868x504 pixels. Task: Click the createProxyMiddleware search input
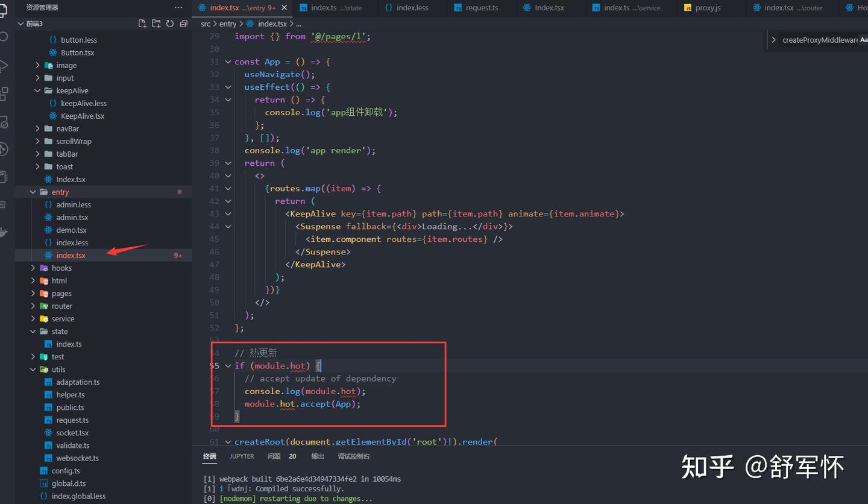point(820,40)
